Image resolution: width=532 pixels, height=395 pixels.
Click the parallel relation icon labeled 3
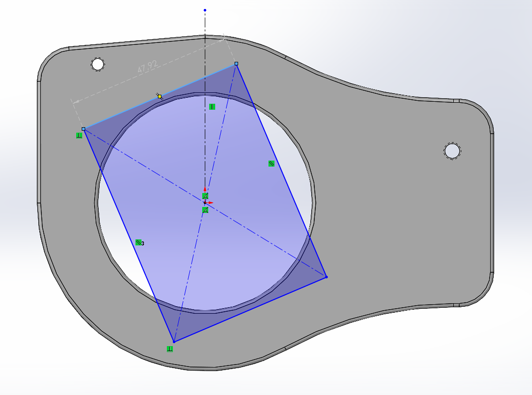[x=138, y=242]
